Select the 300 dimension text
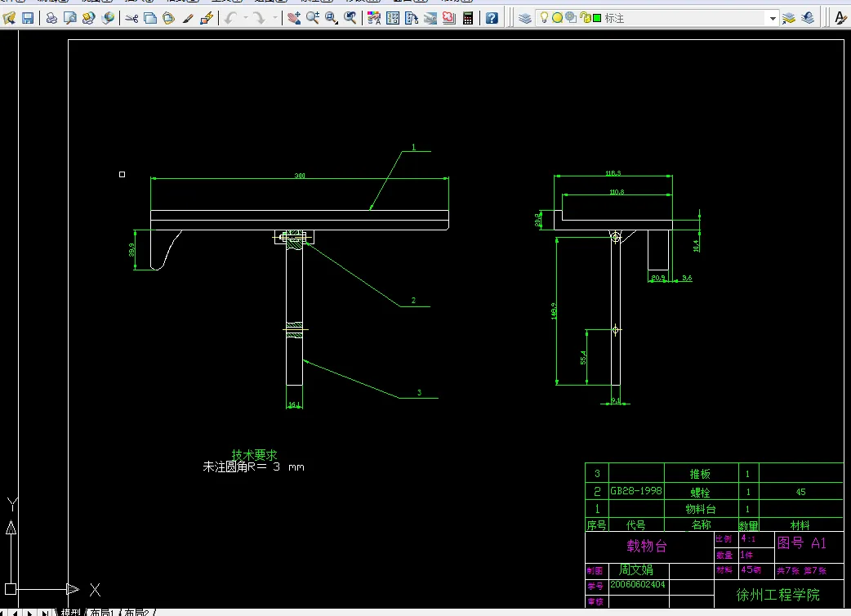 [x=300, y=176]
